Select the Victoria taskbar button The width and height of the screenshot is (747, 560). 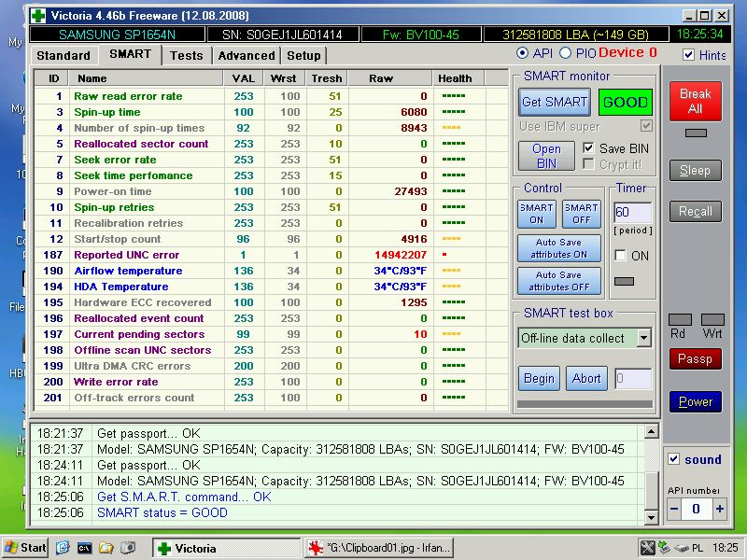coord(226,548)
